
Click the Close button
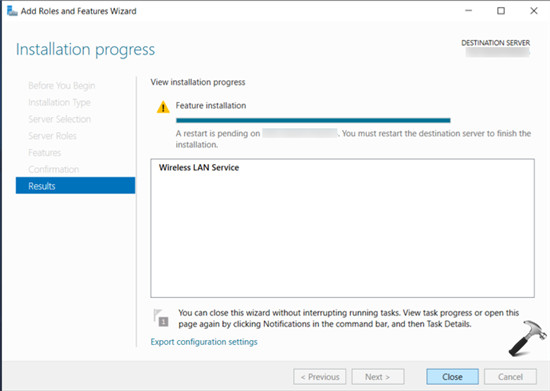[x=452, y=377]
